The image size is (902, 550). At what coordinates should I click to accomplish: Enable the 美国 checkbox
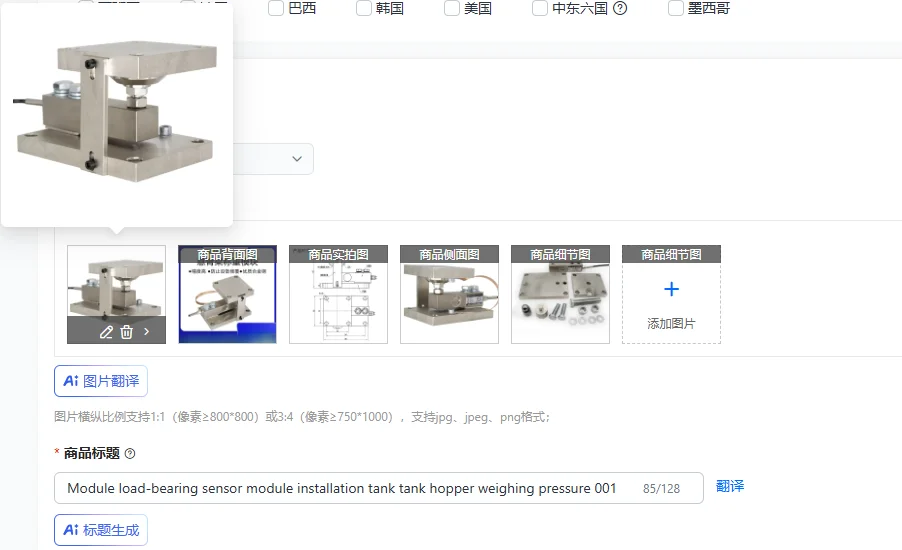click(x=452, y=8)
